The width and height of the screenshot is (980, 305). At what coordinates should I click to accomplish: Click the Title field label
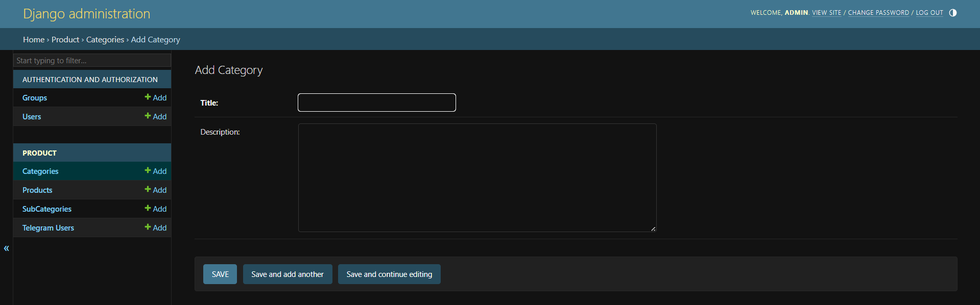click(x=209, y=103)
